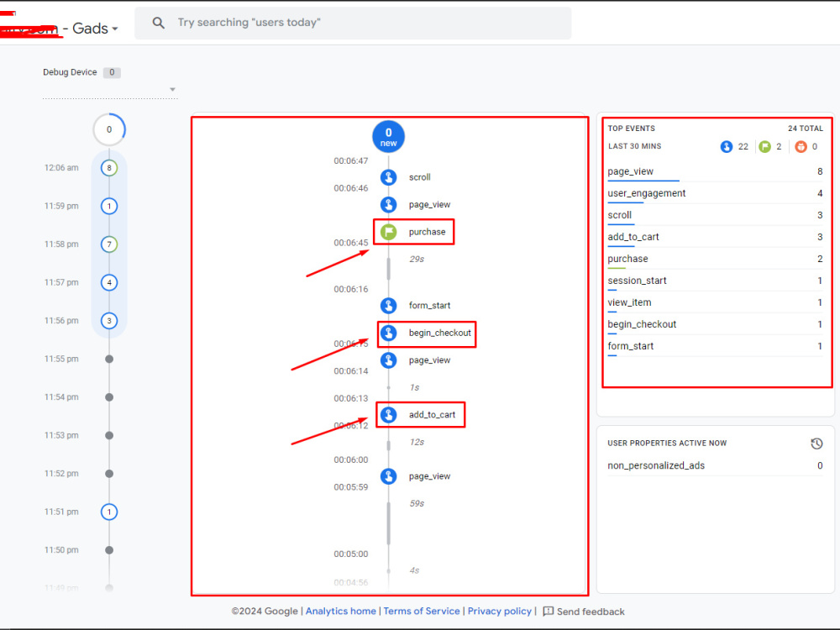
Task: Click the green conversions flag icon (2)
Action: (x=764, y=146)
